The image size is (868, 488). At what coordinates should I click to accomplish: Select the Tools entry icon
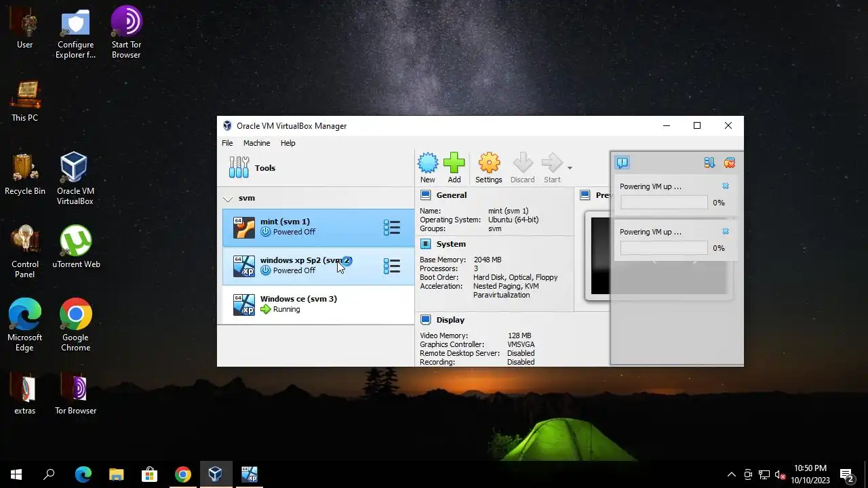point(239,167)
